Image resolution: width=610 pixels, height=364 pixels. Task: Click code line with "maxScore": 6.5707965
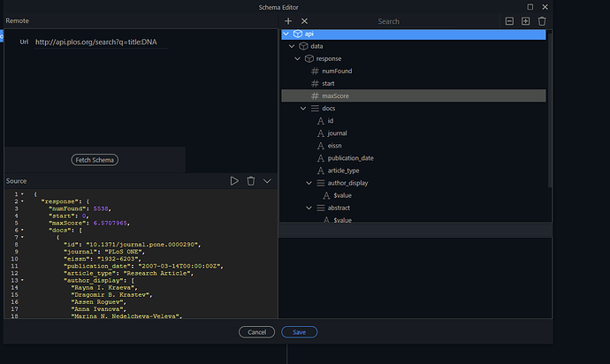(89, 224)
